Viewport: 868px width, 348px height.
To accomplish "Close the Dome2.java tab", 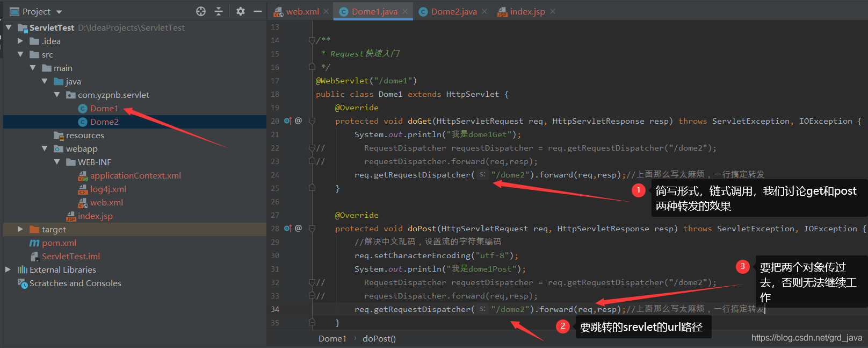I will (484, 11).
